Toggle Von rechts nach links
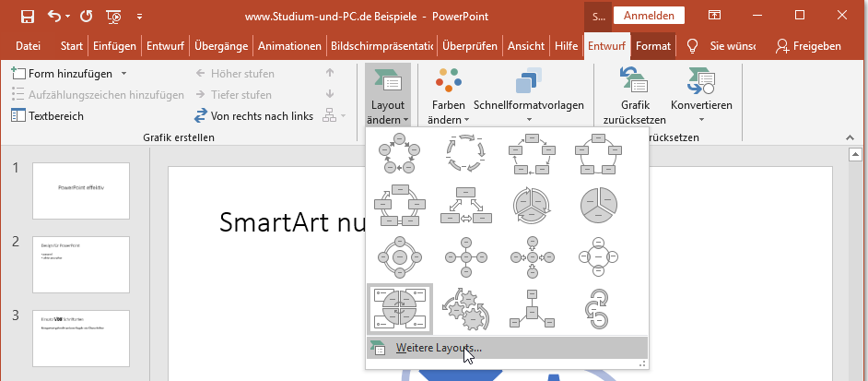Viewport: 868px width, 381px height. [253, 116]
